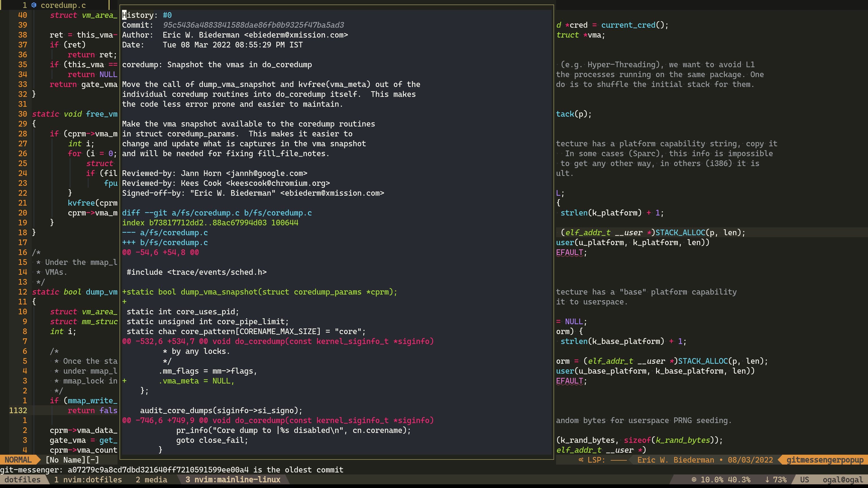The width and height of the screenshot is (868, 488).
Task: Click the kvfree(cprm line in left pane
Action: 92,203
